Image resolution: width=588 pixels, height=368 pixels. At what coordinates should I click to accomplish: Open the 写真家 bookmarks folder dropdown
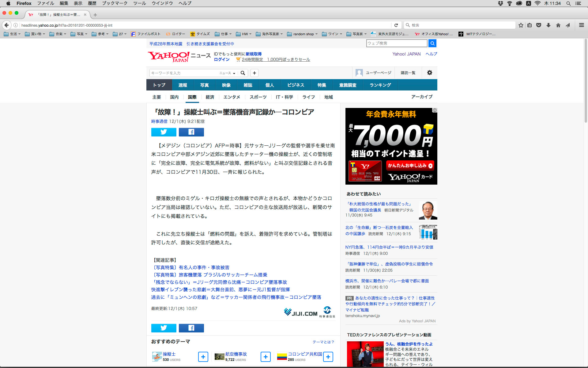tap(357, 34)
